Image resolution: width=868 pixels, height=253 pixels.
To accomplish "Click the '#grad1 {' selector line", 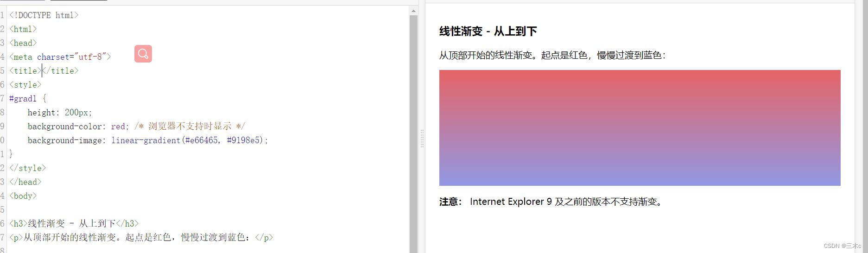I will tap(28, 99).
